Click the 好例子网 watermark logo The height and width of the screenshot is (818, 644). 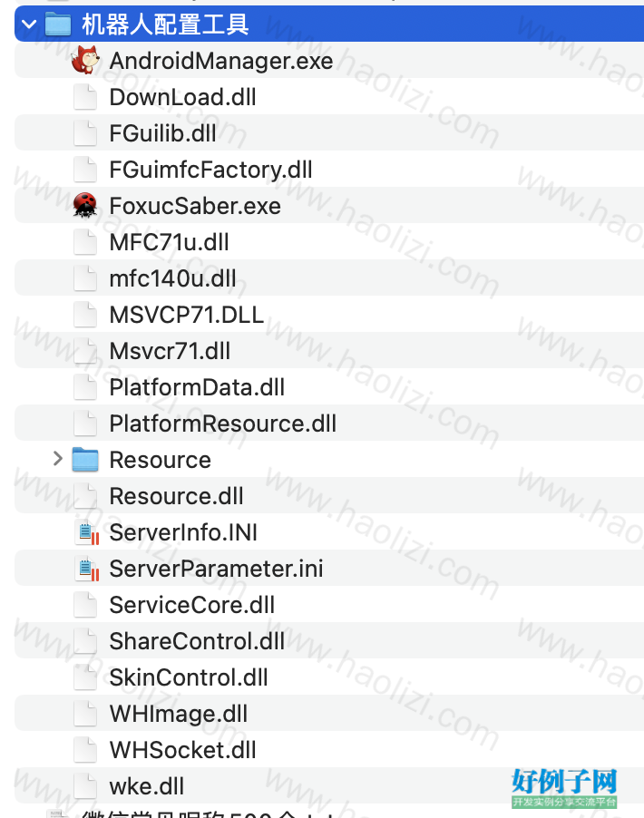[x=564, y=788]
